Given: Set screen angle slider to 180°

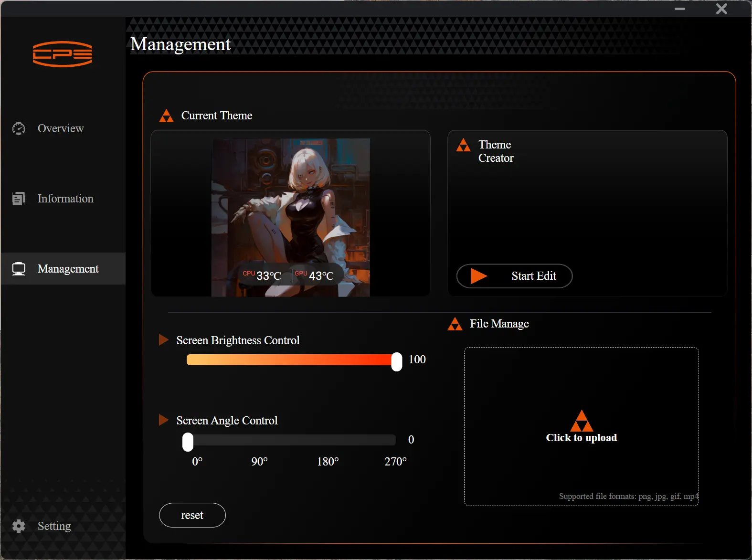Looking at the screenshot, I should pos(328,440).
